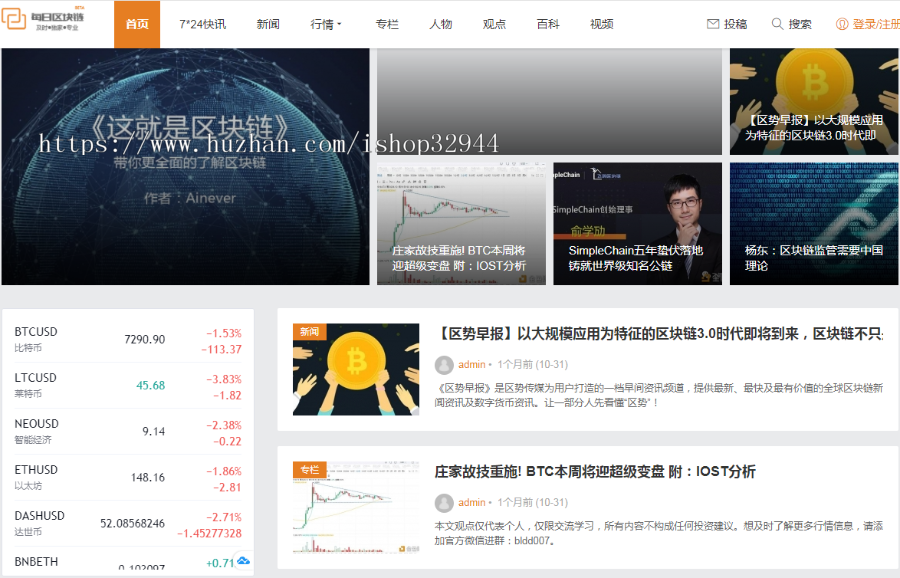Click the ETH price 148.16
This screenshot has height=578, width=900.
pyautogui.click(x=148, y=477)
